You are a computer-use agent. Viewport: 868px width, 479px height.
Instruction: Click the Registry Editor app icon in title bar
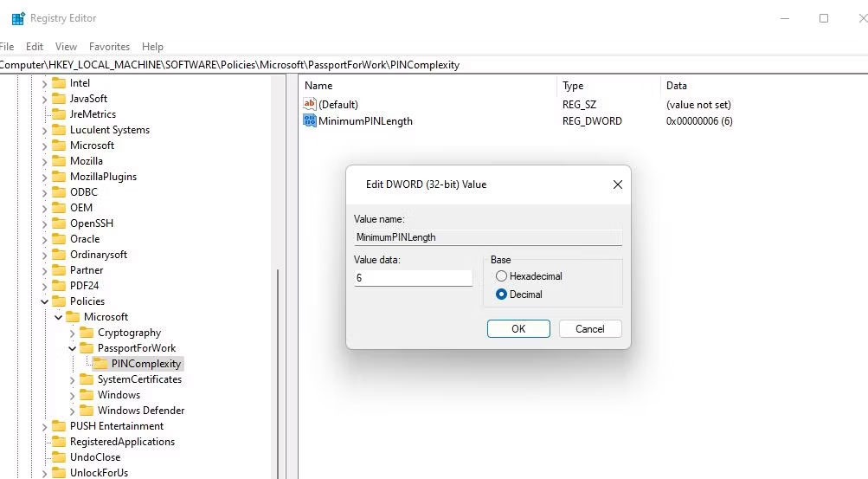(x=17, y=18)
